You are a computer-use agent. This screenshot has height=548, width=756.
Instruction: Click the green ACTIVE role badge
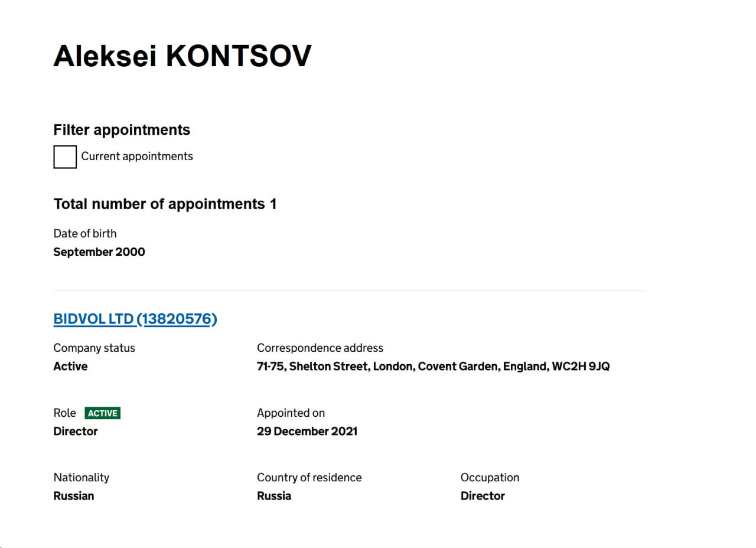tap(103, 413)
